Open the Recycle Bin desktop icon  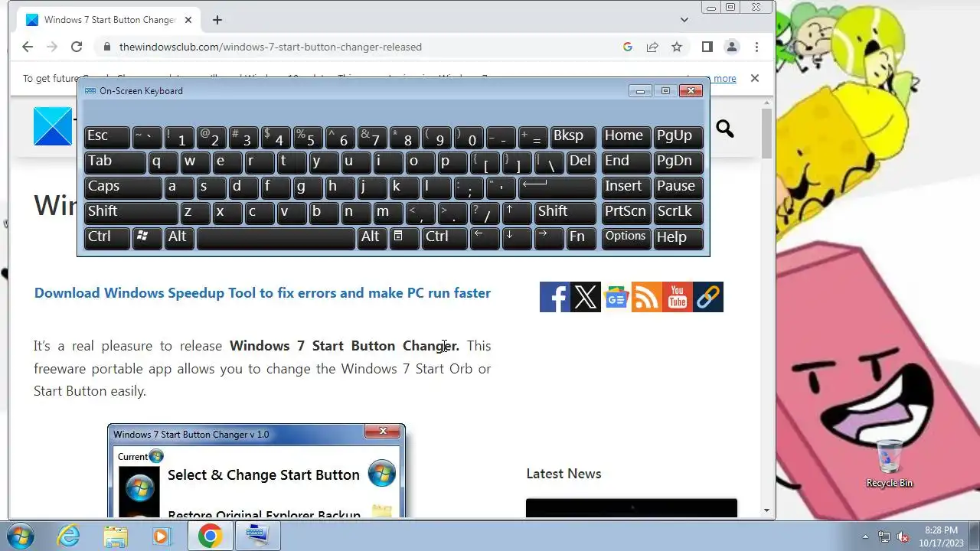[889, 464]
